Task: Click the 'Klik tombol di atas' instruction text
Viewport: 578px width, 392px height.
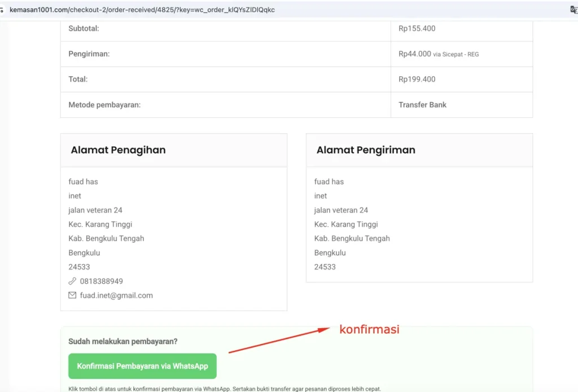Action: [225, 389]
